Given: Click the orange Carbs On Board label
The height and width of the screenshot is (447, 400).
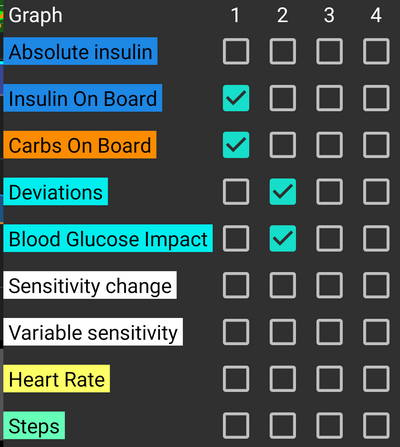Looking at the screenshot, I should pos(80,145).
